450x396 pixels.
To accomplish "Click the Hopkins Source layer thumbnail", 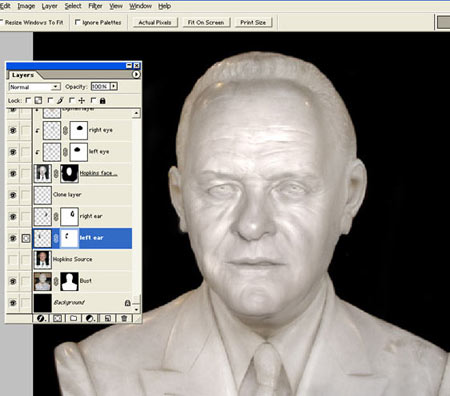I will [43, 259].
